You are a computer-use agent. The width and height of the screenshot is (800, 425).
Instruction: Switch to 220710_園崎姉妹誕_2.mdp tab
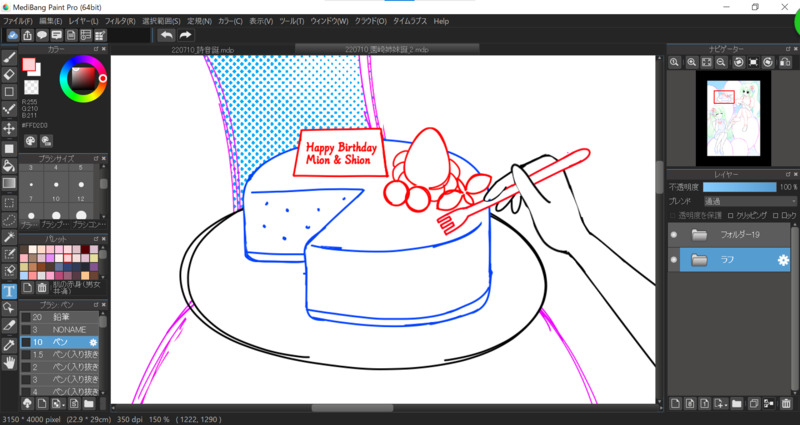(x=387, y=49)
